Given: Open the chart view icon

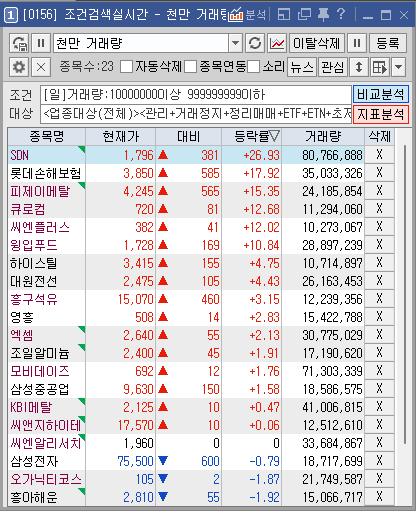Looking at the screenshot, I should pyautogui.click(x=277, y=43).
